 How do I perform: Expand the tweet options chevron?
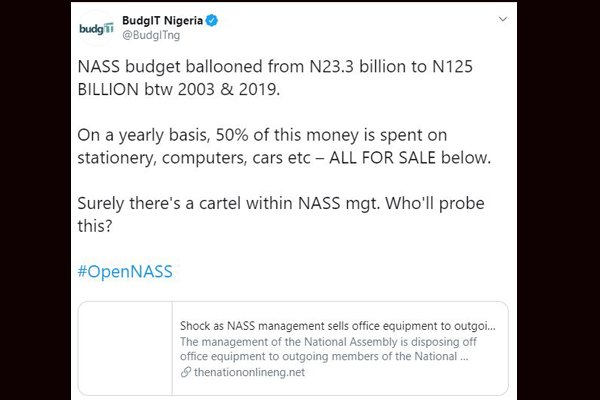click(x=503, y=19)
